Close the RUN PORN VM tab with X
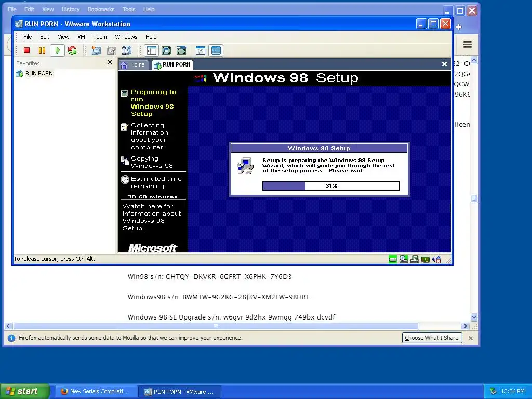The image size is (532, 399). tap(445, 64)
